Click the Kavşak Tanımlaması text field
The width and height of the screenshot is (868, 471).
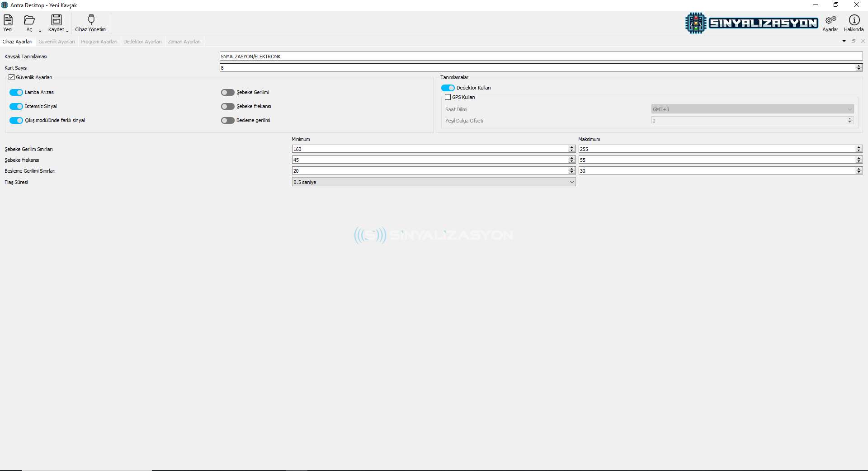point(541,57)
